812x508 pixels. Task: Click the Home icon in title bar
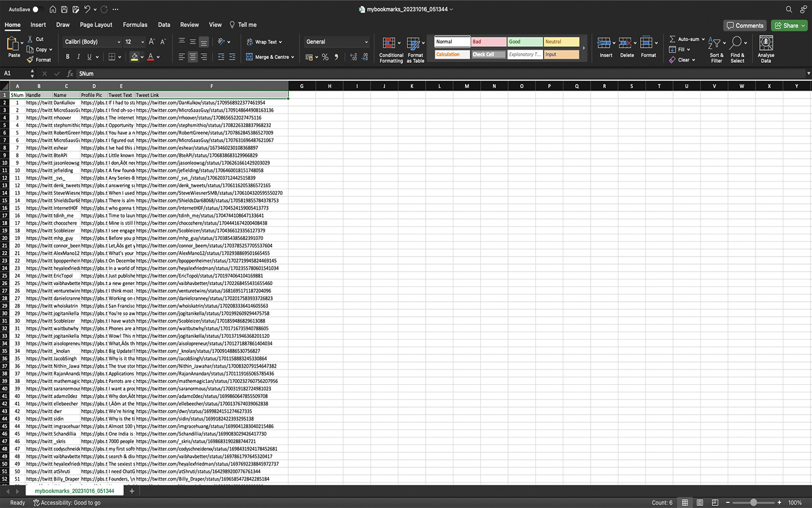pos(53,10)
